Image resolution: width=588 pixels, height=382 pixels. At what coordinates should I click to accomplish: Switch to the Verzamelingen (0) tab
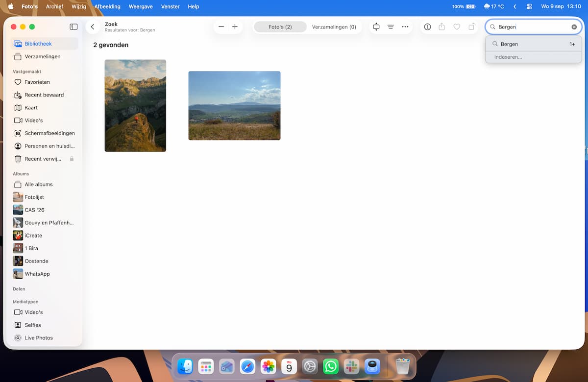click(x=334, y=27)
